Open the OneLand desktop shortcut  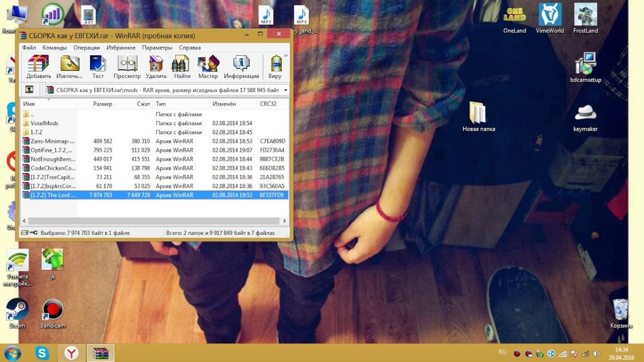tap(515, 19)
